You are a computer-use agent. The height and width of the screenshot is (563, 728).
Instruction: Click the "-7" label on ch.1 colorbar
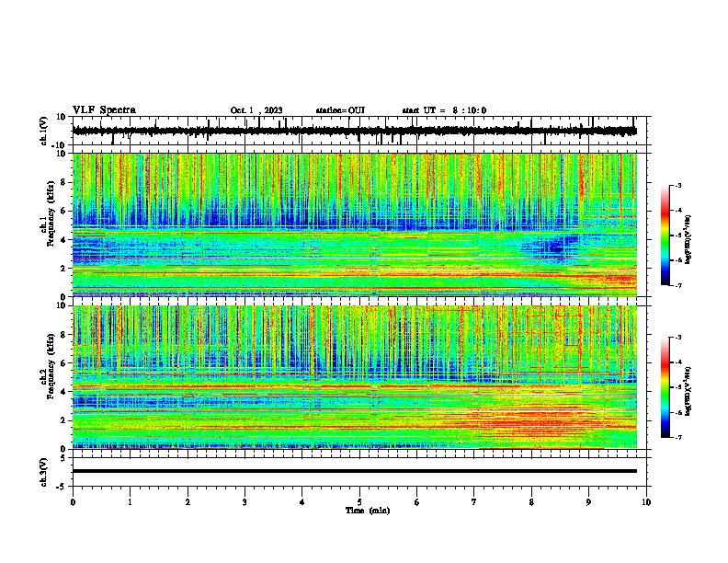pos(677,285)
